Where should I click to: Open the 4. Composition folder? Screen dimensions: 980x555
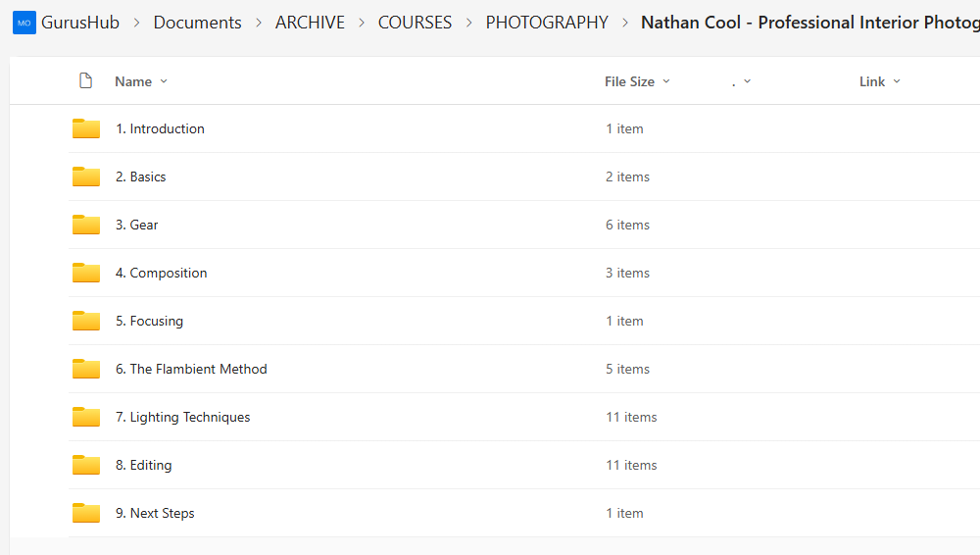click(169, 273)
